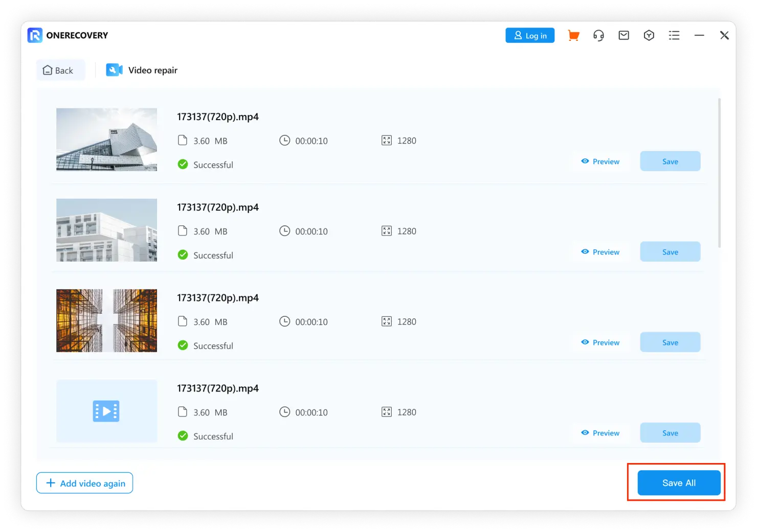Preview the second repaired video
Image resolution: width=757 pixels, height=532 pixels.
(600, 252)
